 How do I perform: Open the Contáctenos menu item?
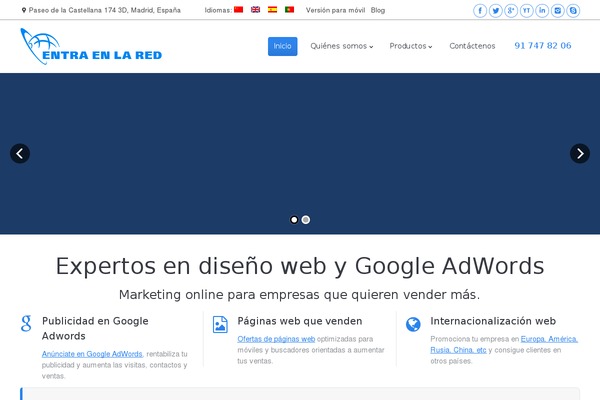[472, 46]
